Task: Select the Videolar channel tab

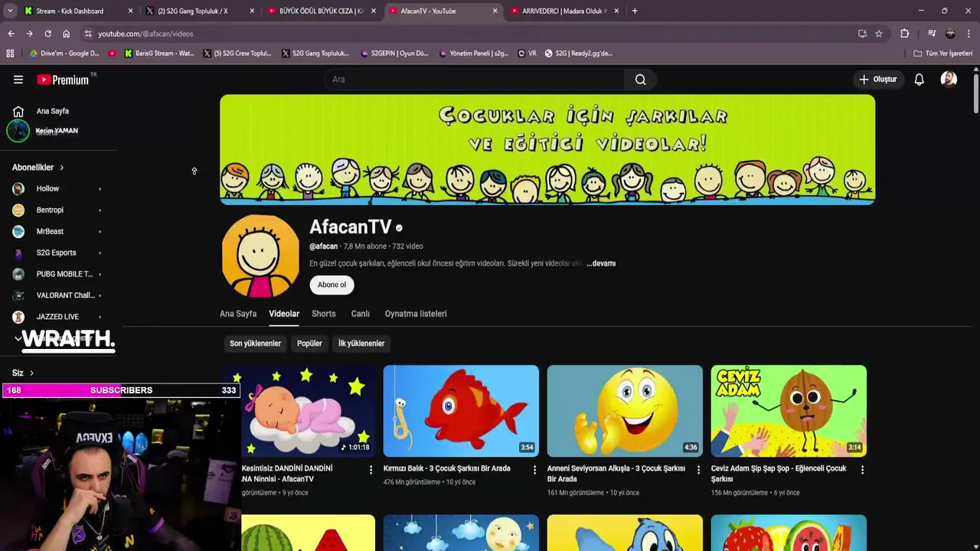Action: [x=284, y=314]
